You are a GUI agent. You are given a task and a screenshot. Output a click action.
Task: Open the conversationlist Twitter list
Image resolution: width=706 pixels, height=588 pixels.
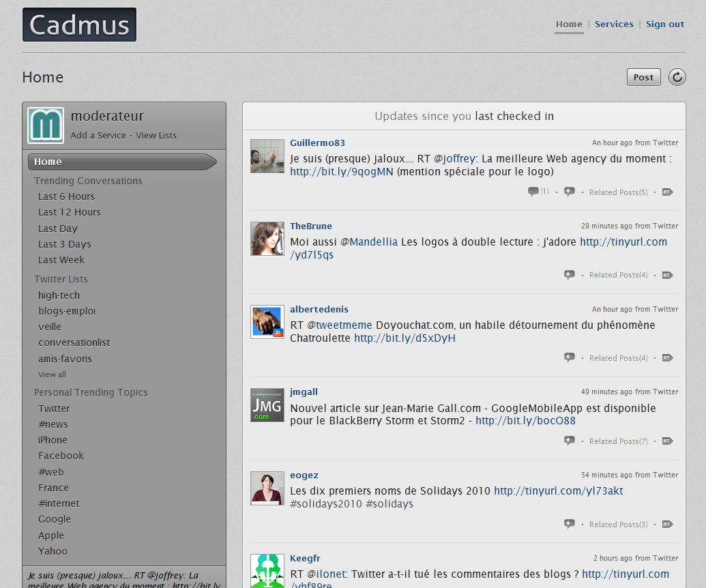[74, 342]
